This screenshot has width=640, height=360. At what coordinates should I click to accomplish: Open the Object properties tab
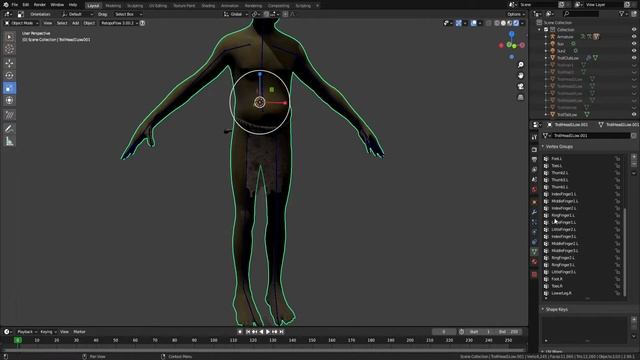pyautogui.click(x=534, y=202)
